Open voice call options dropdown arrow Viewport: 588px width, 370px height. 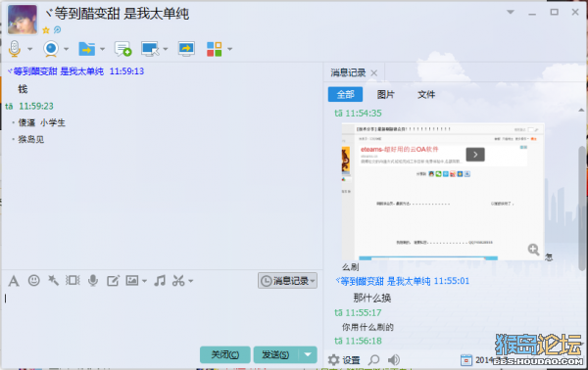pos(30,49)
